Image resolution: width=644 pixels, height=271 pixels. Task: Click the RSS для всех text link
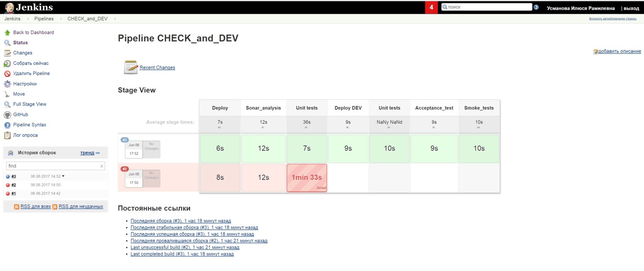click(x=36, y=206)
